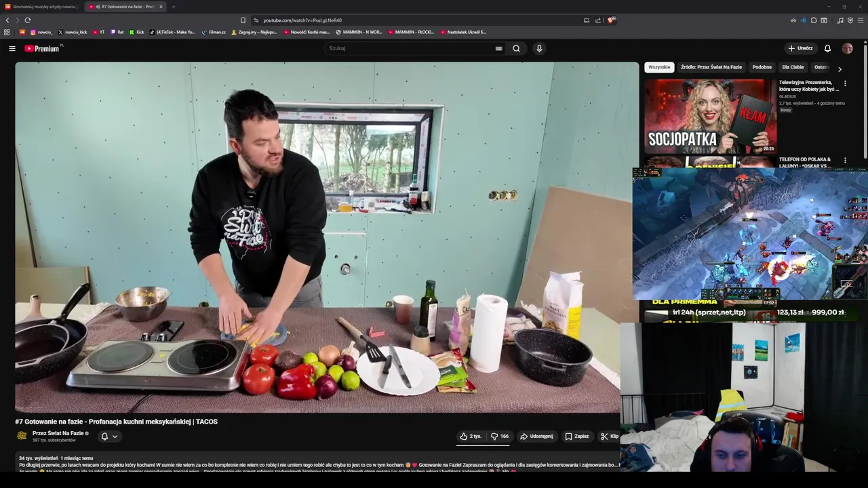868x488 pixels.
Task: Click the Klip scissors button
Action: pyautogui.click(x=609, y=436)
